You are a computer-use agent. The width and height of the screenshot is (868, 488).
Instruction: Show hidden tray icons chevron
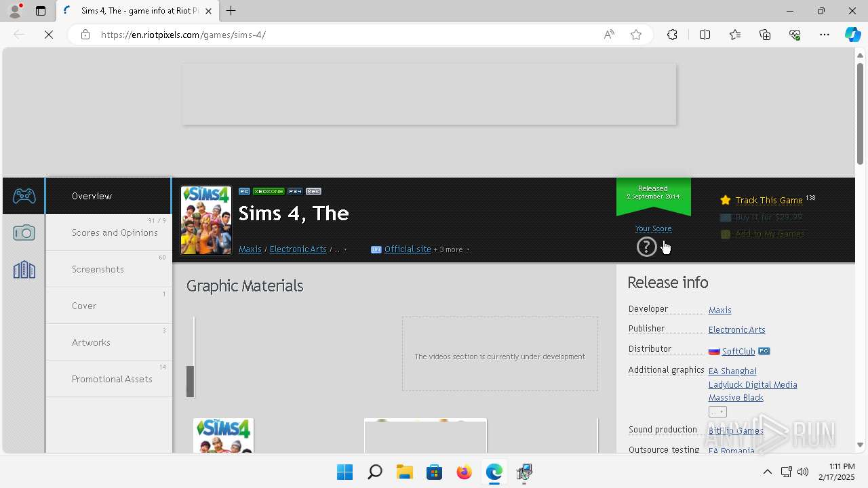[768, 472]
